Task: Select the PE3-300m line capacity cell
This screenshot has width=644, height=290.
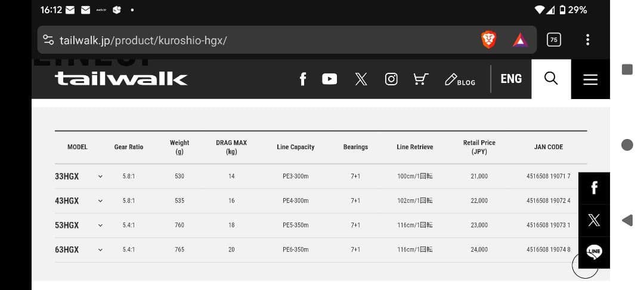Action: (296, 176)
